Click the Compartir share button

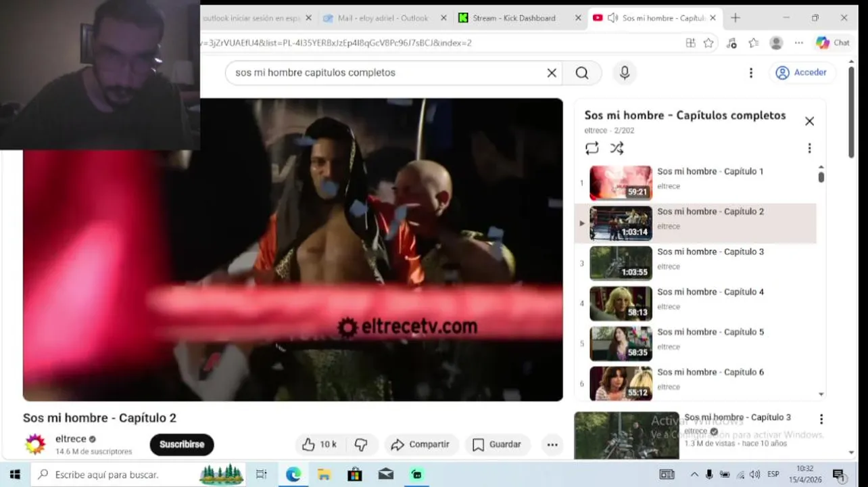pyautogui.click(x=420, y=444)
